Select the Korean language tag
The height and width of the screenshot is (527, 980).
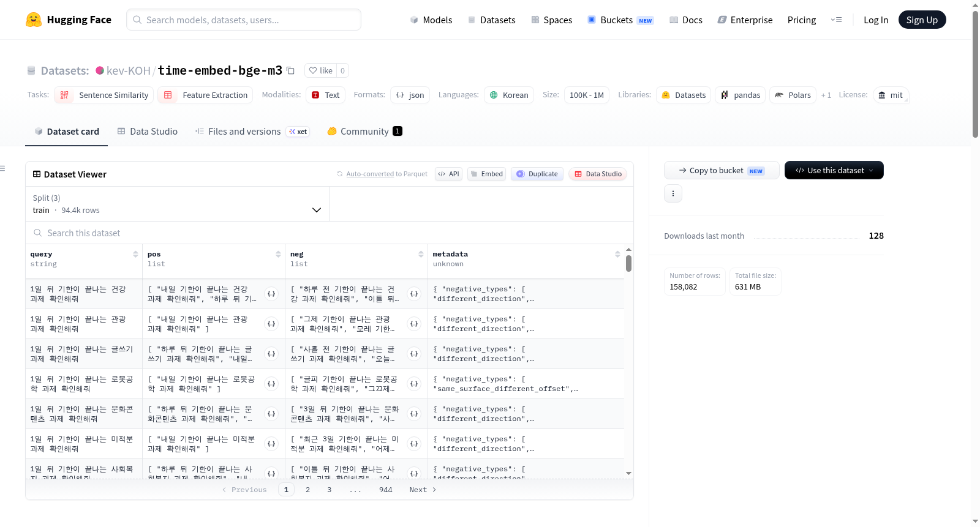pyautogui.click(x=509, y=95)
